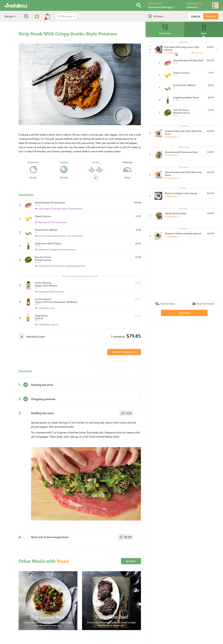This screenshot has width=223, height=644.
Task: Open the Delivery times truck icon
Action: [157, 304]
